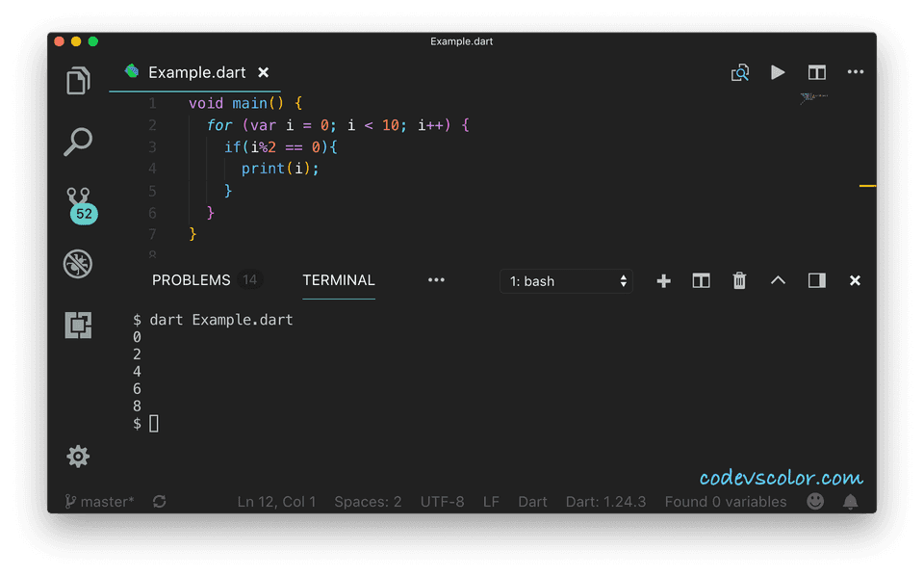Maximize the panel with the chevron icon
This screenshot has width=924, height=576.
click(x=778, y=280)
